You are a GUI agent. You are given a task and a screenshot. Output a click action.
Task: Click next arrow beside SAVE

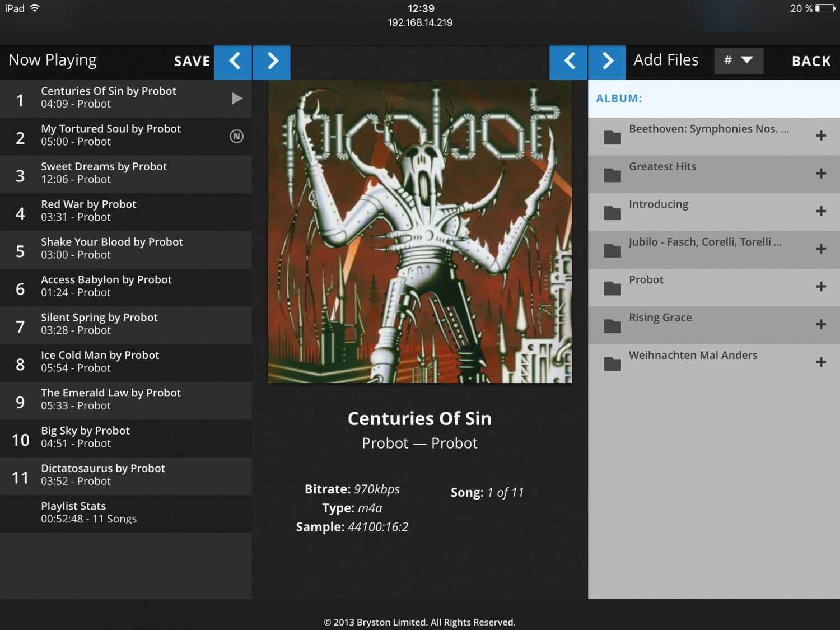tap(272, 62)
